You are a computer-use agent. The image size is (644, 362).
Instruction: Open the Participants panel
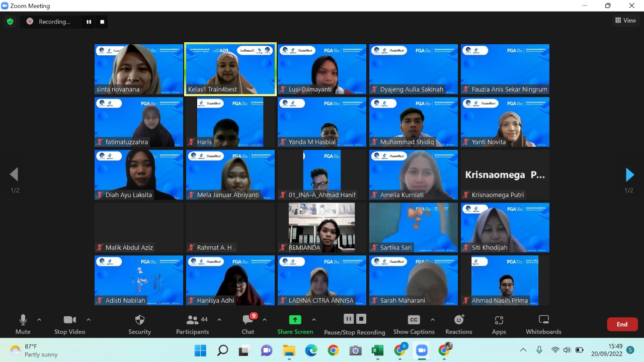pos(192,324)
